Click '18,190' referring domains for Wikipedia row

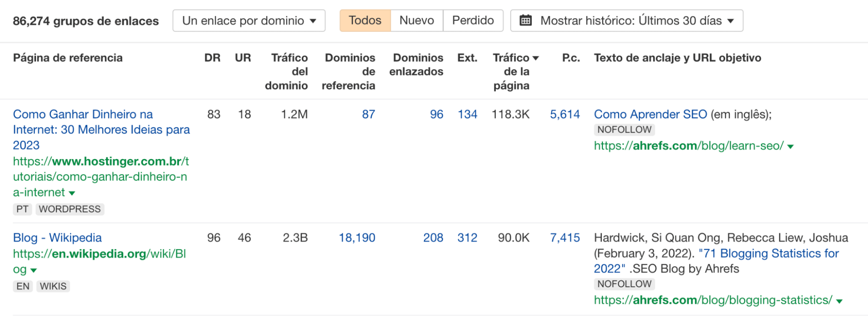click(357, 238)
